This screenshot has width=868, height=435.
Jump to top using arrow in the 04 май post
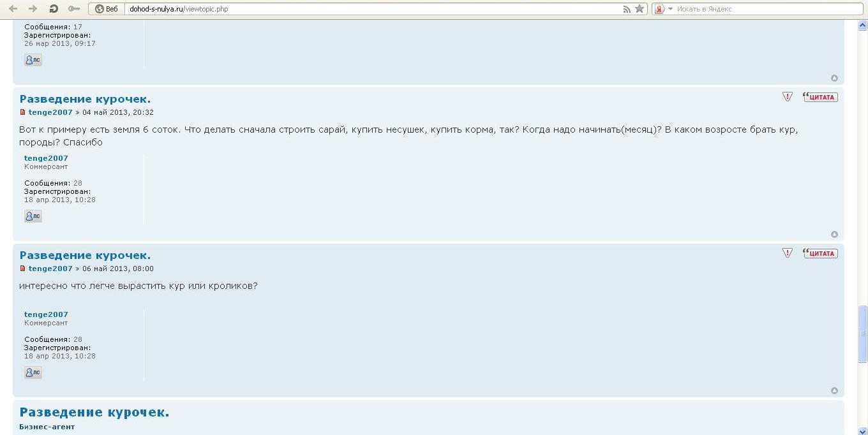[x=834, y=235]
